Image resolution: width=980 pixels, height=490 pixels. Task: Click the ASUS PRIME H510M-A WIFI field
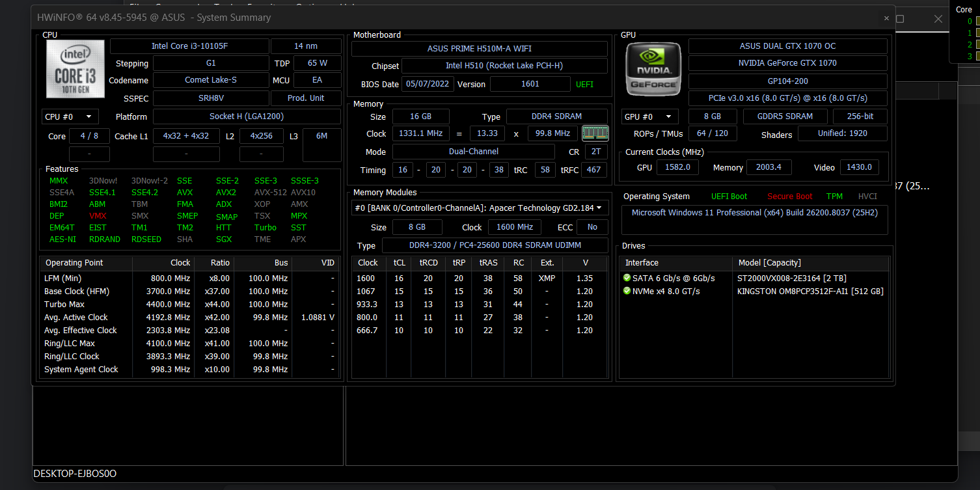click(480, 49)
